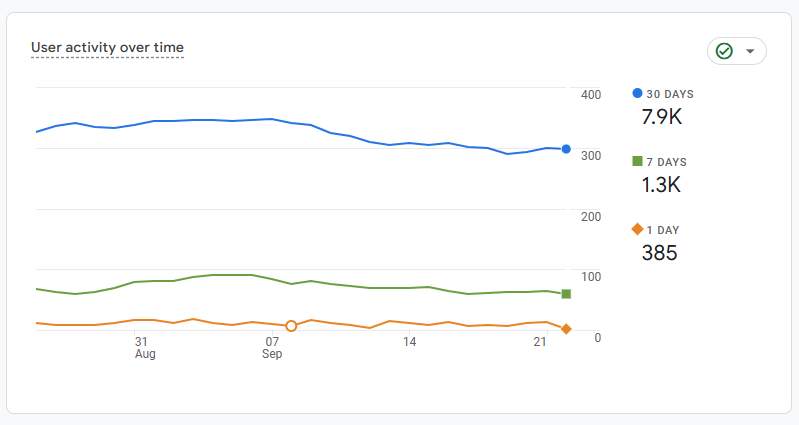The width and height of the screenshot is (799, 425).
Task: Click the 07 Sep date axis label
Action: 272,348
